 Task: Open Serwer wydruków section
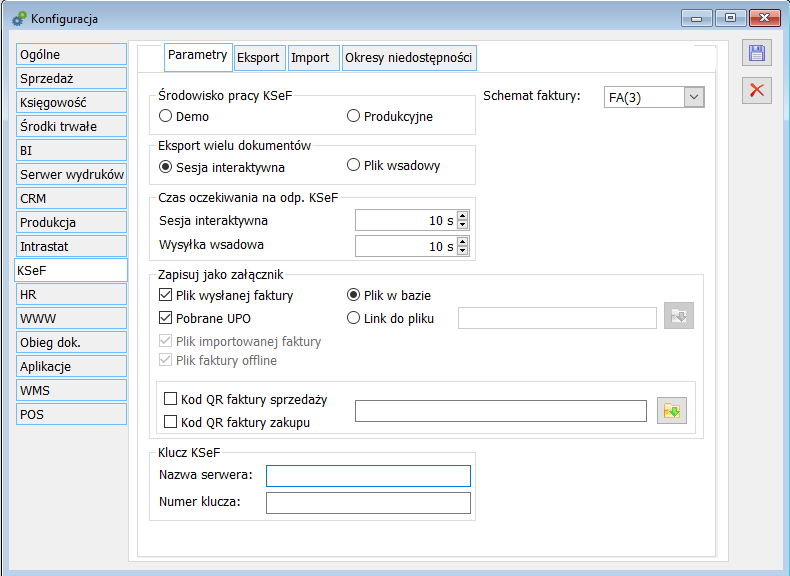(71, 174)
